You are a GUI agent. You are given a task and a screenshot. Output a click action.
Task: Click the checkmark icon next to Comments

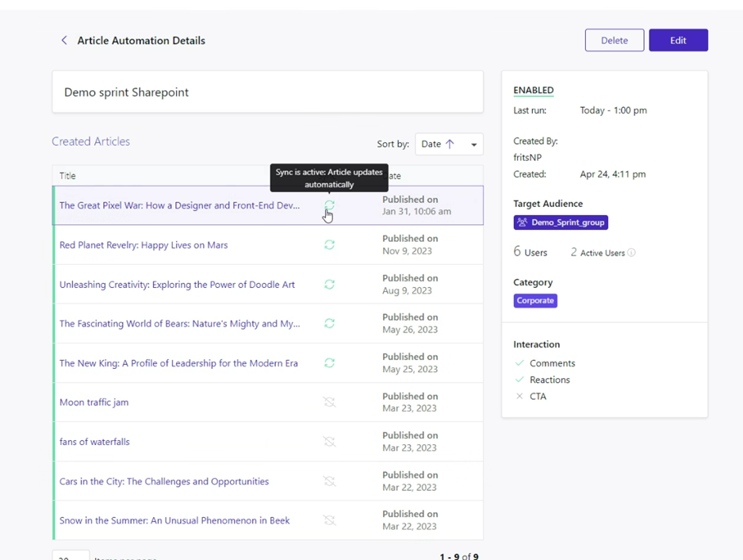[519, 363]
